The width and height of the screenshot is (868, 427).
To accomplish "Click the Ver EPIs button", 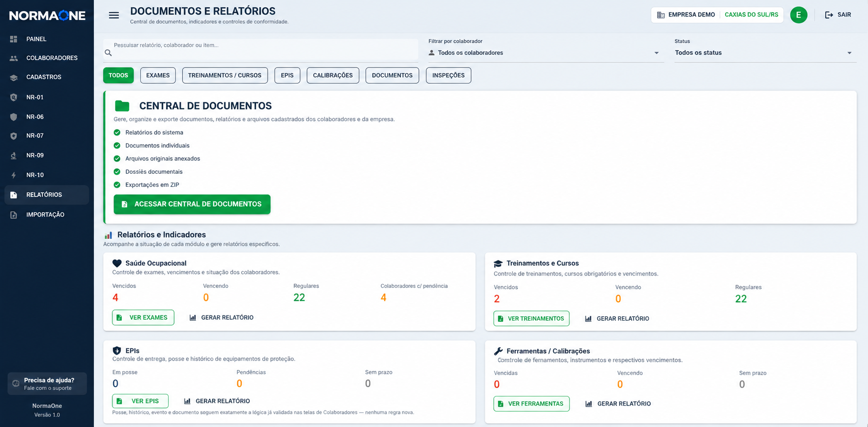I will click(140, 401).
